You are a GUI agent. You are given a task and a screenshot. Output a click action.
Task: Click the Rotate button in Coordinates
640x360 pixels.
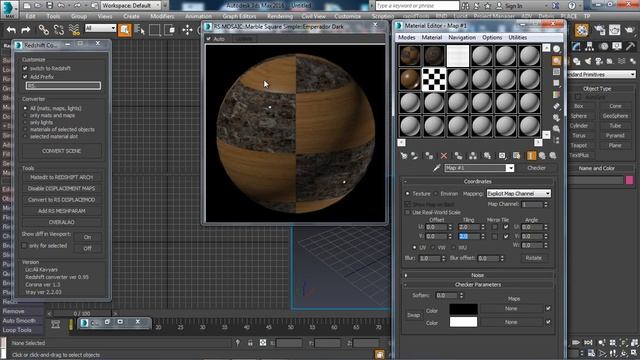tap(533, 258)
